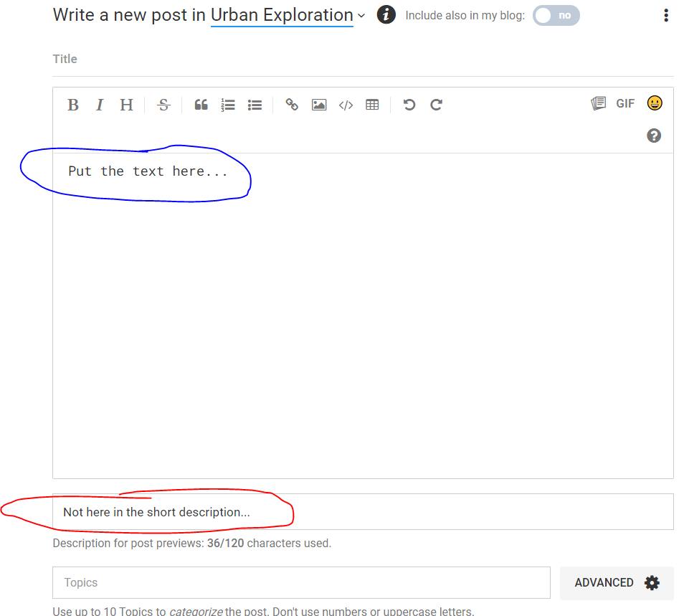This screenshot has height=616, width=684.
Task: Expand the Urban Exploration community dropdown
Action: [288, 15]
